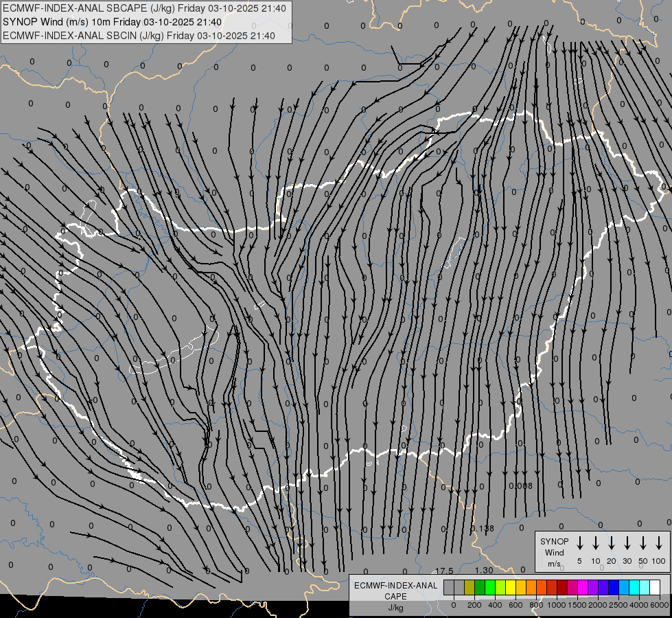Screen dimensions: 672x618
Task: Click the 0.008 value label on map
Action: [x=520, y=486]
